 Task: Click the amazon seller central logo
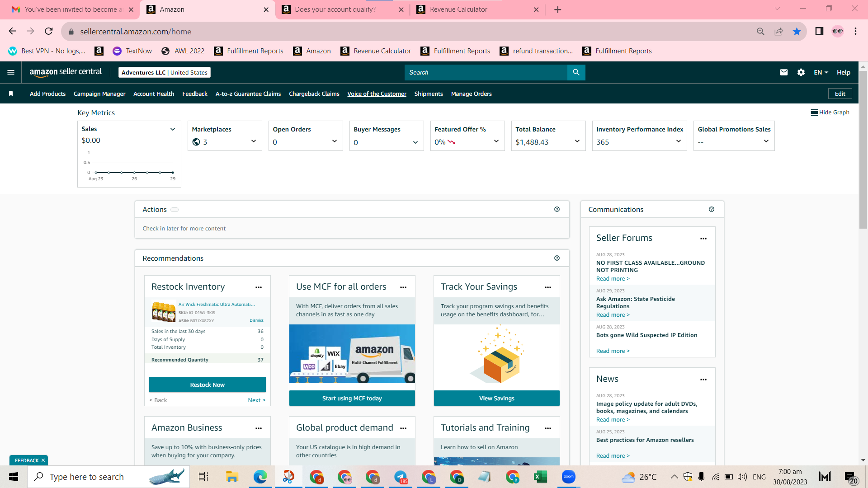point(66,72)
